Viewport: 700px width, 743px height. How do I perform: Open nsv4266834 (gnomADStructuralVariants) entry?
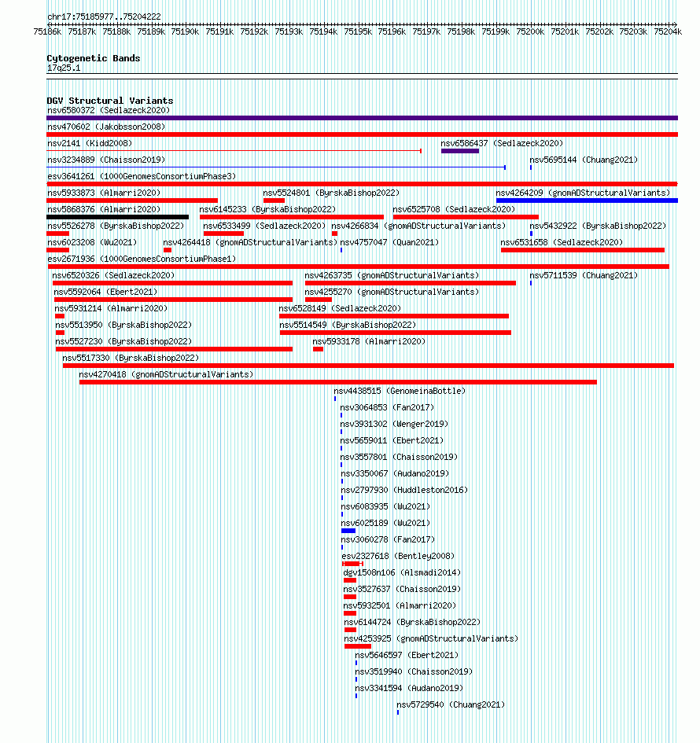coord(418,226)
